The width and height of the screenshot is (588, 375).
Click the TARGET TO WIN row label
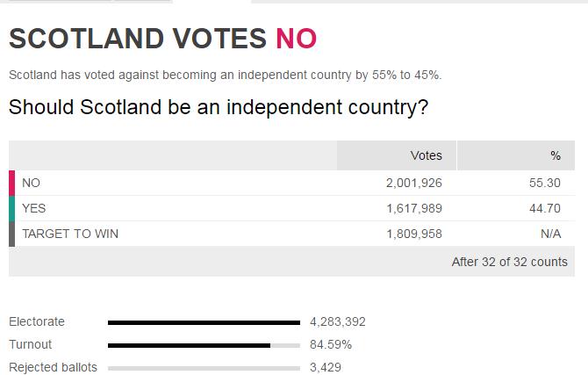70,234
